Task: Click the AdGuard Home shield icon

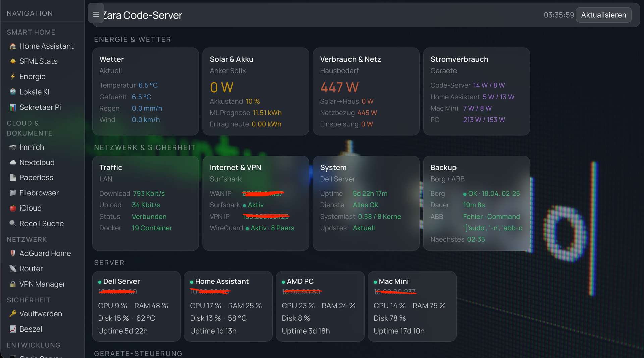Action: click(13, 253)
